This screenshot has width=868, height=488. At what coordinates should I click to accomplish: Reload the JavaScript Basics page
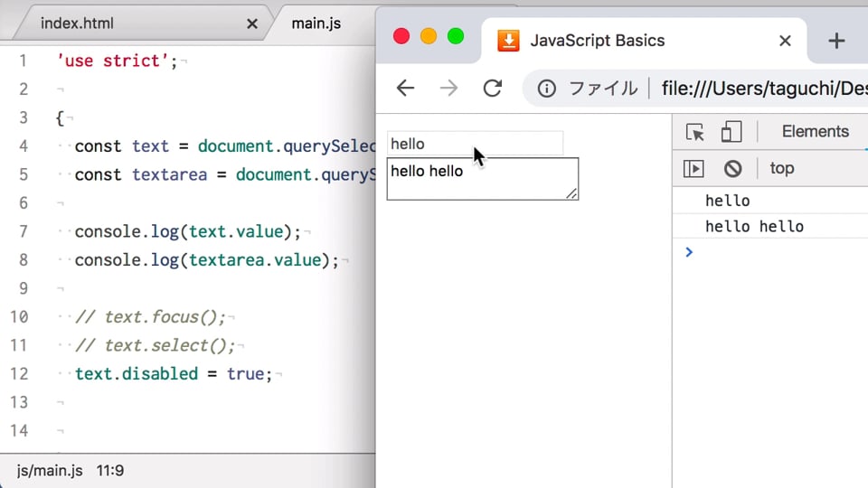(x=492, y=88)
